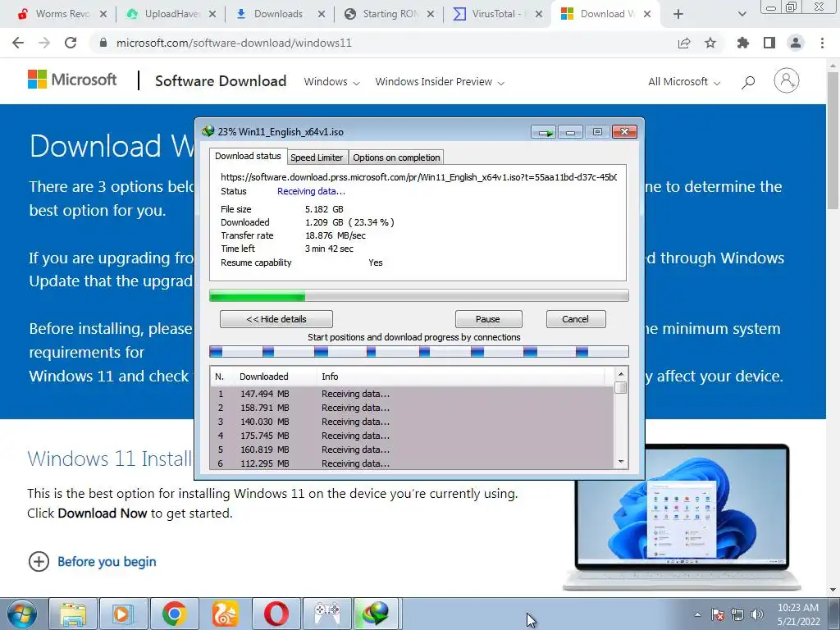Click the connections list scroll up arrow
Viewport: 840px width, 630px height.
pos(621,374)
